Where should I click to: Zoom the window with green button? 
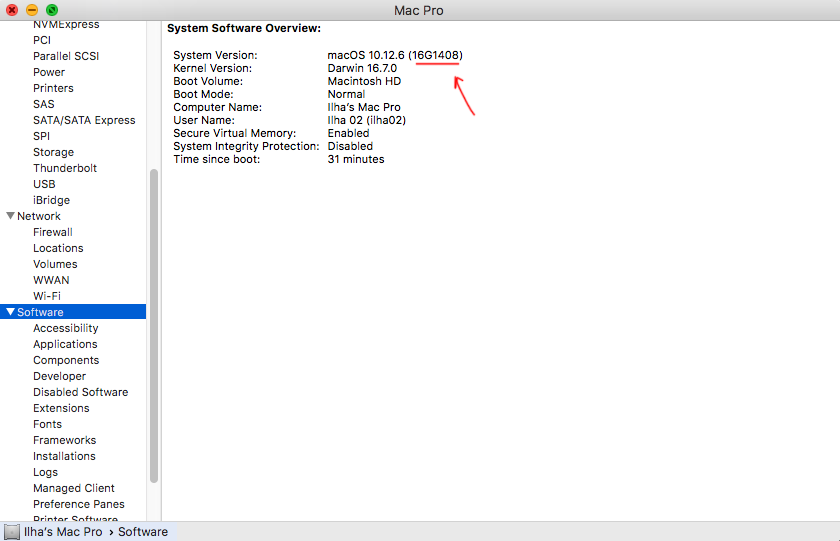pyautogui.click(x=52, y=10)
